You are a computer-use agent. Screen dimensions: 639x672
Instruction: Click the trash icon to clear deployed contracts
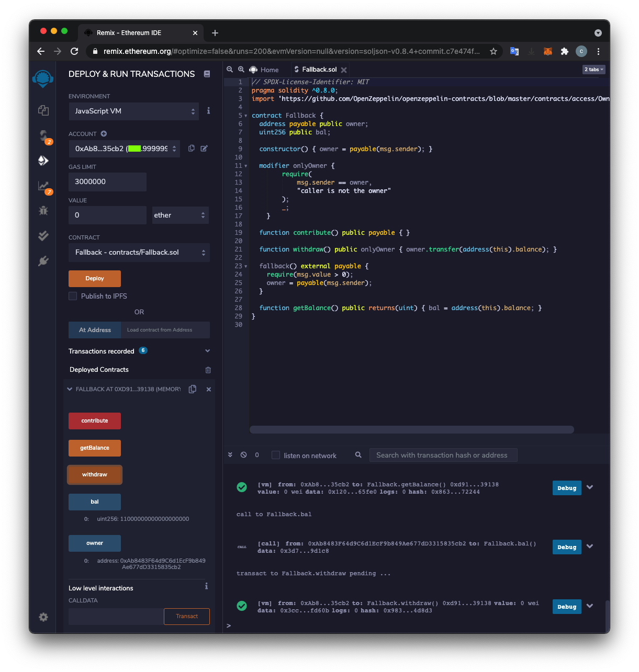pyautogui.click(x=208, y=370)
